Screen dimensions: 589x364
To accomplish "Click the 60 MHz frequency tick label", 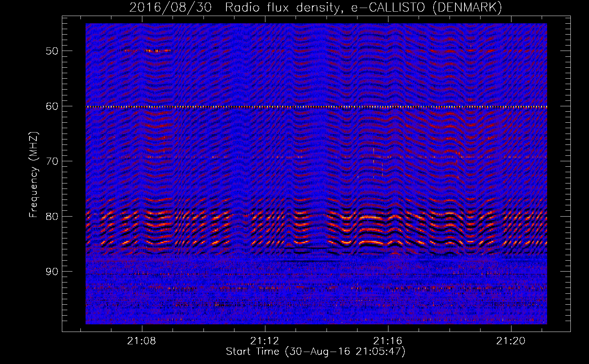I will (52, 106).
